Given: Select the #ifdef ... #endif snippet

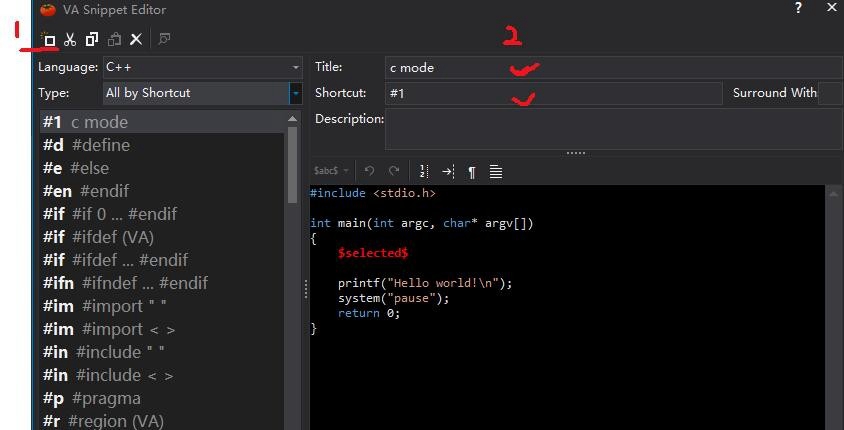Looking at the screenshot, I should (x=163, y=260).
